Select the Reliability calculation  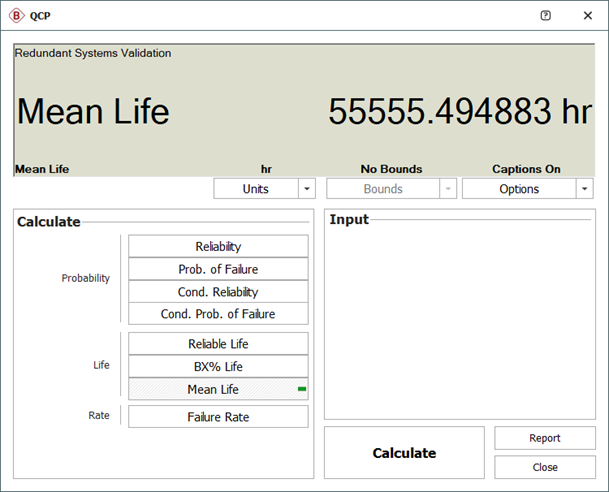(218, 246)
